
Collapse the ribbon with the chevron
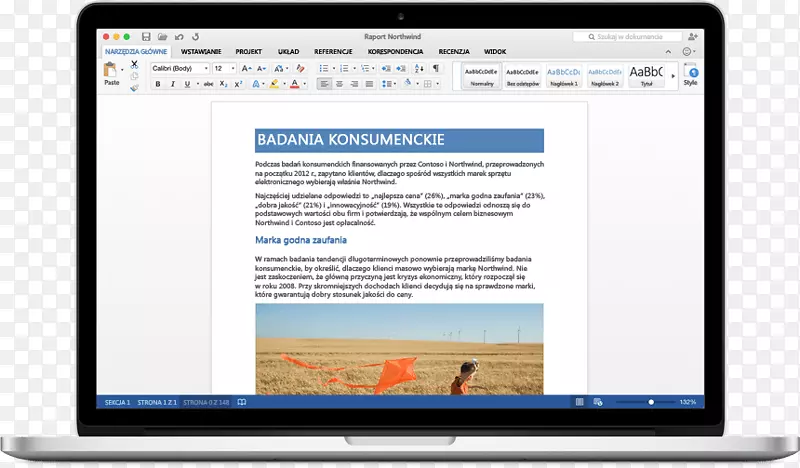(668, 52)
